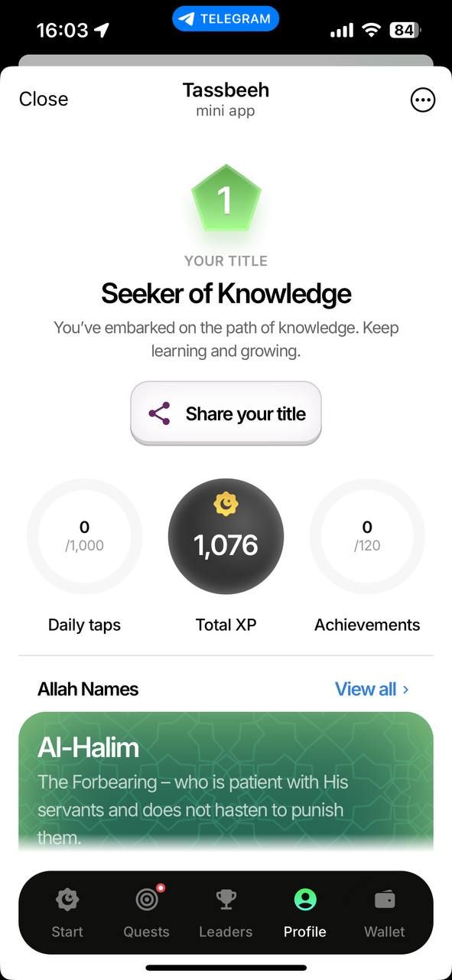Close the Tassbeeh mini app
Viewport: 452px width, 980px height.
(44, 100)
